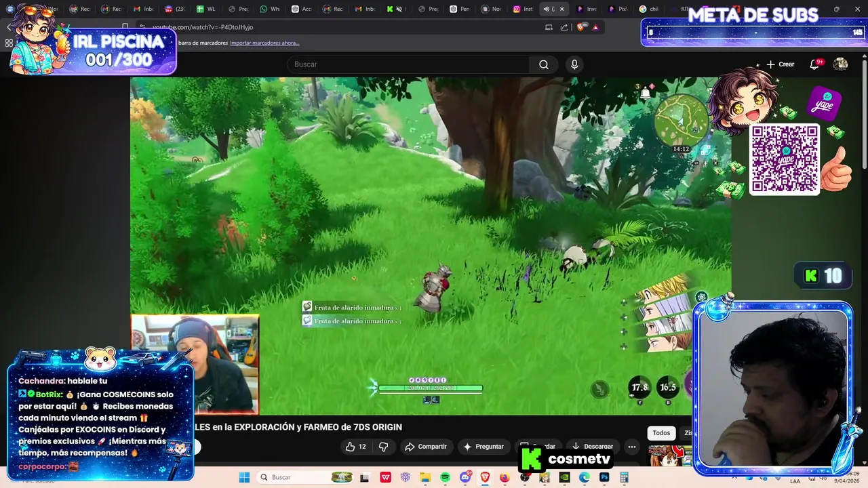Open NVIDIA app from taskbar
This screenshot has width=868, height=488.
[x=564, y=477]
